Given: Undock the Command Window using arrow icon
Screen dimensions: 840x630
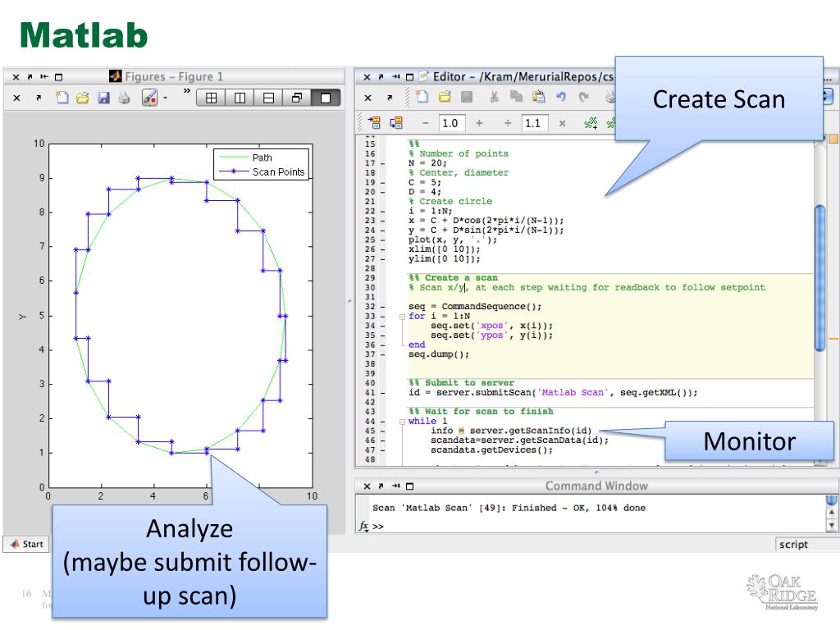Looking at the screenshot, I should point(381,486).
